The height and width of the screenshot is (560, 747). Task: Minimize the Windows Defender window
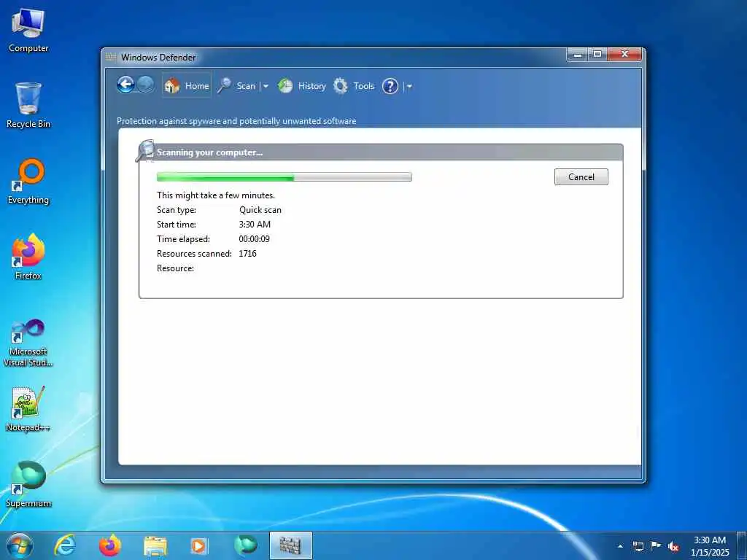578,55
